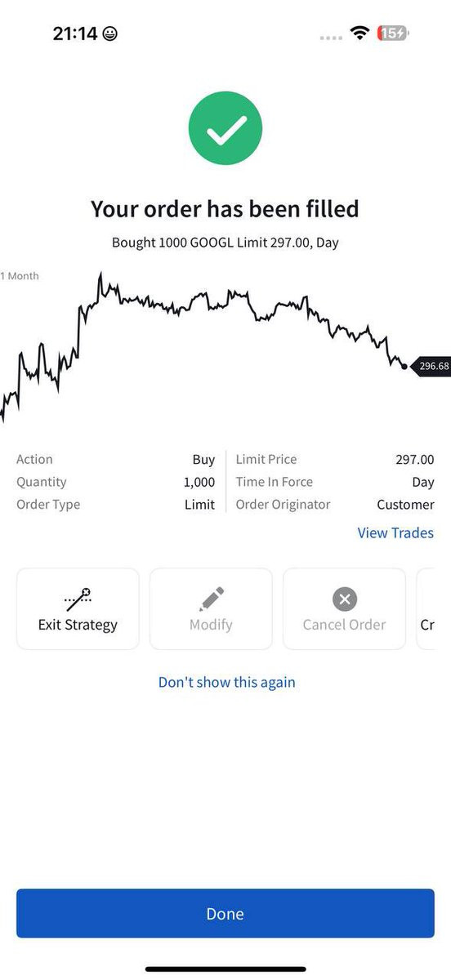Tap the blue Done button
The image size is (451, 980).
point(225,913)
